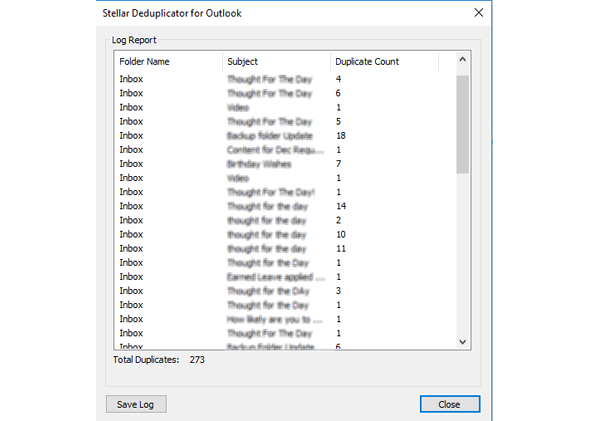
Task: Sort by Duplicate Count column header
Action: coord(384,62)
